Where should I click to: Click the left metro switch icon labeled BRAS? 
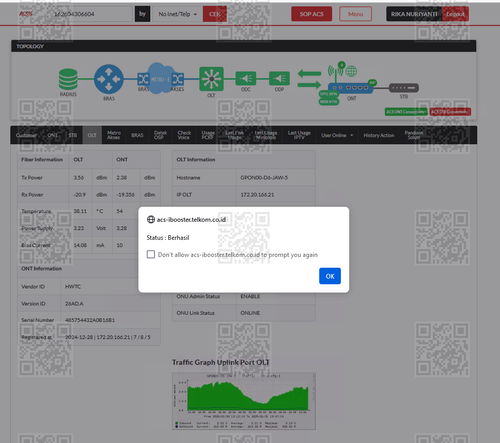[143, 79]
